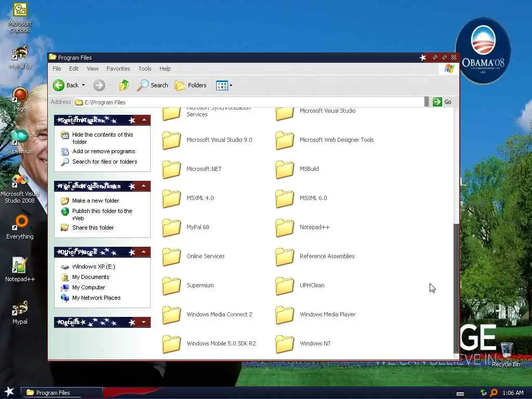Open the Search pane in Explorer
Image resolution: width=532 pixels, height=399 pixels.
[152, 85]
